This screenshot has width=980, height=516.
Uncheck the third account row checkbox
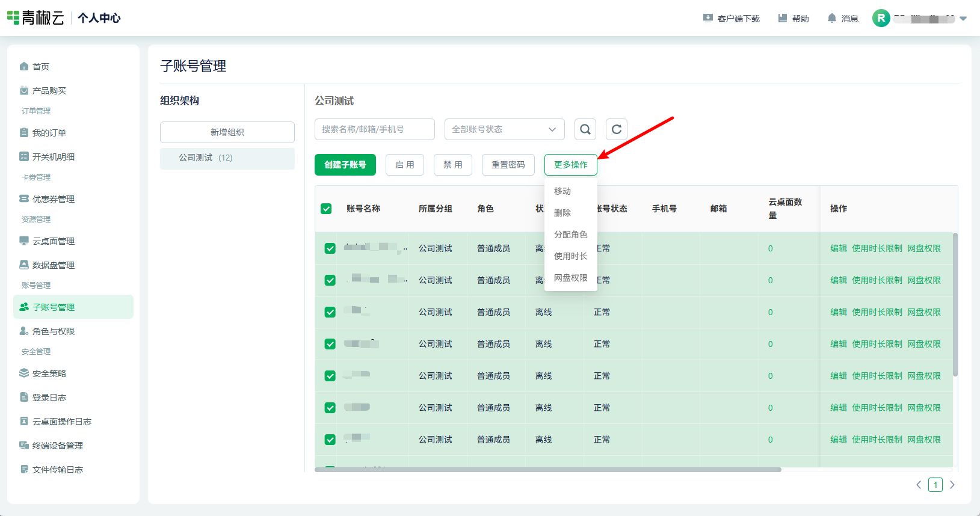(x=330, y=312)
